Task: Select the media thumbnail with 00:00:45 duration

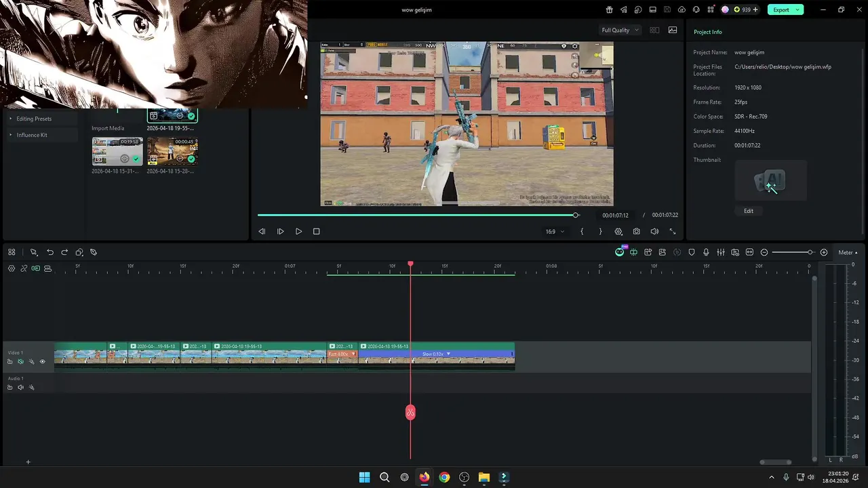Action: (x=172, y=151)
